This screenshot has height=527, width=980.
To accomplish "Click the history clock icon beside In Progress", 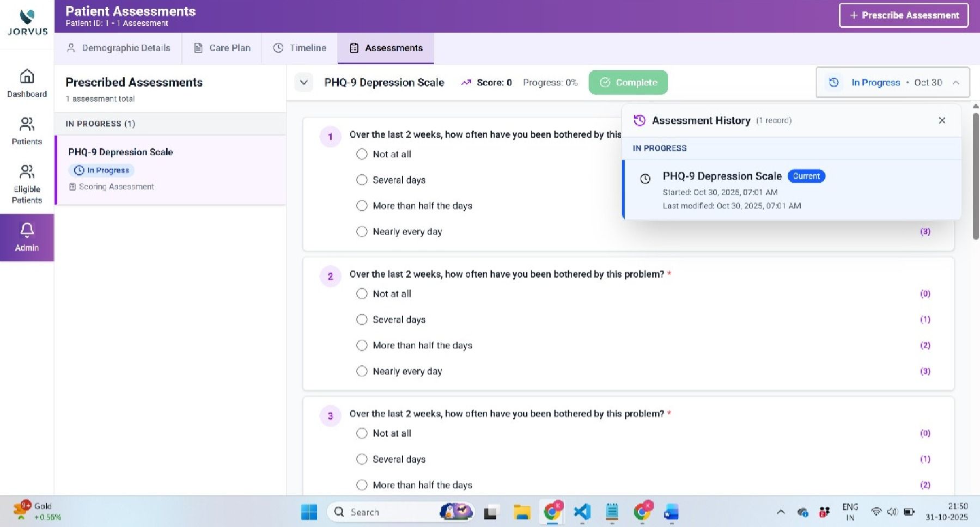I will 833,82.
